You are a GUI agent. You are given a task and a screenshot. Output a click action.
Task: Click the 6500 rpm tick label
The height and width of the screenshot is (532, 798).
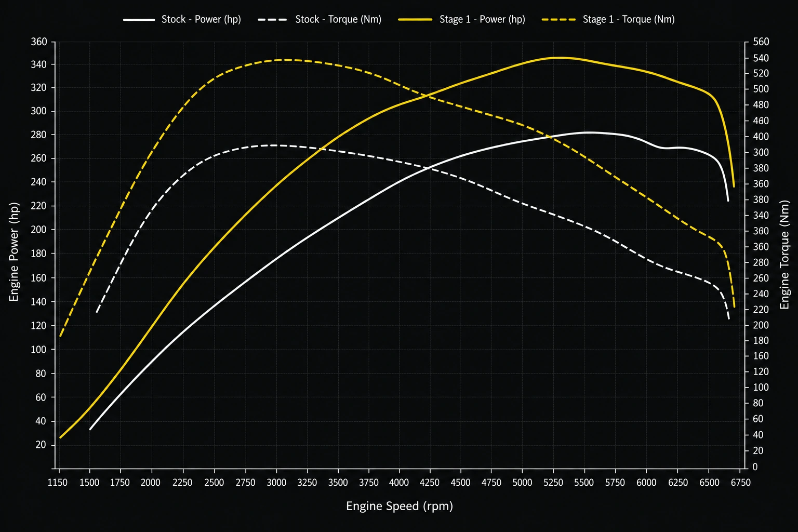pos(709,483)
